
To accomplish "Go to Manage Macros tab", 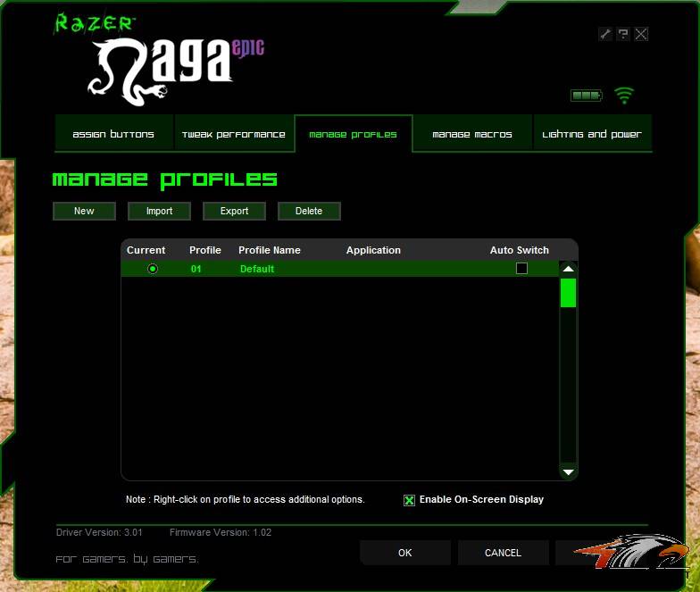I will click(x=472, y=134).
